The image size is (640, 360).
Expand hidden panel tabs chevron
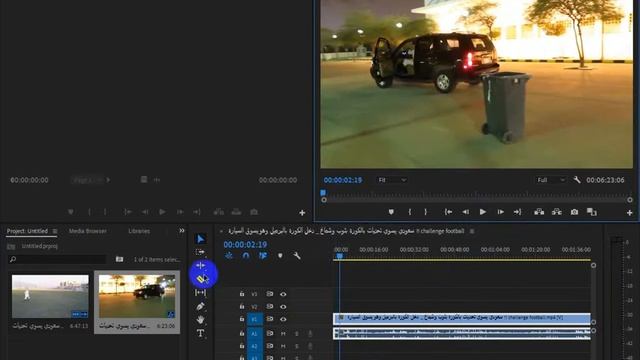[182, 231]
